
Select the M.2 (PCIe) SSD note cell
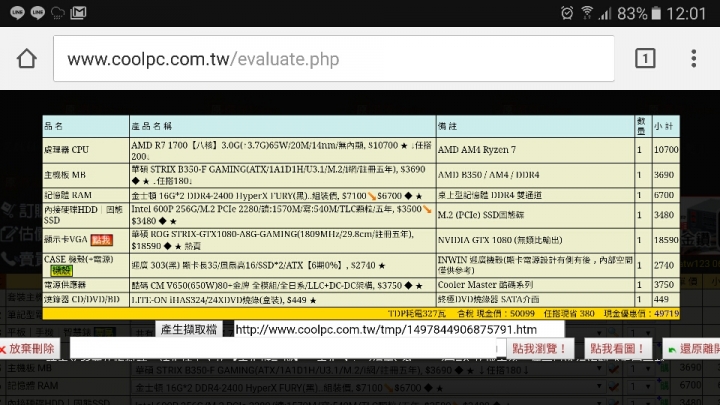pyautogui.click(x=535, y=215)
